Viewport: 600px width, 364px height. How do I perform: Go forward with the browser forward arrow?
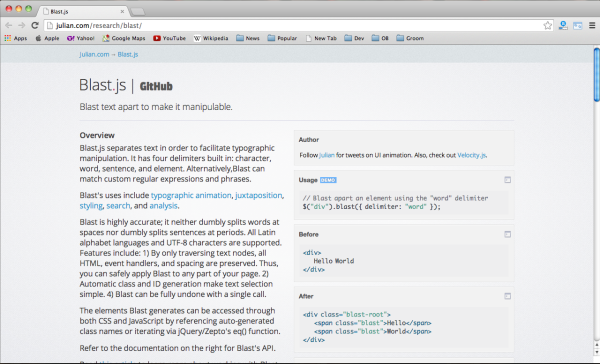click(21, 26)
